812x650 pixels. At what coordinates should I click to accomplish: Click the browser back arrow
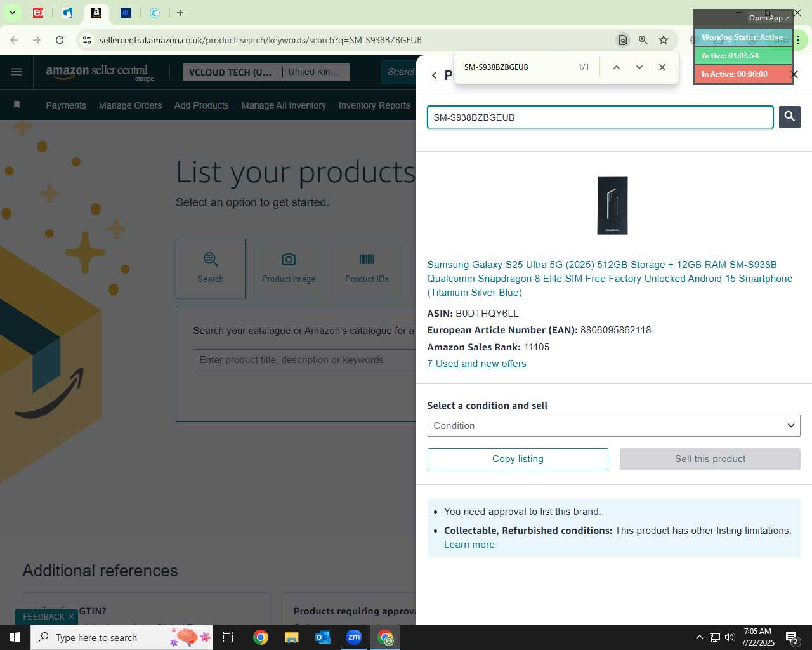click(x=14, y=40)
